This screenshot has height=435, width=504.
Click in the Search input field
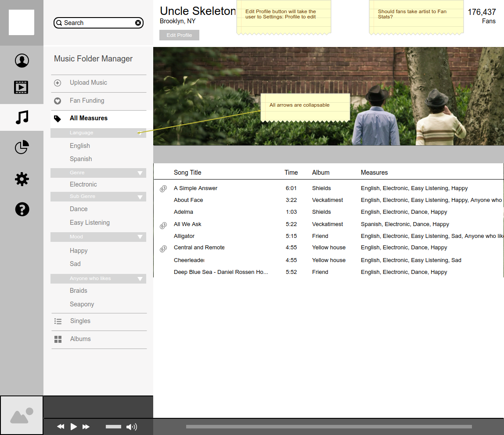point(98,23)
